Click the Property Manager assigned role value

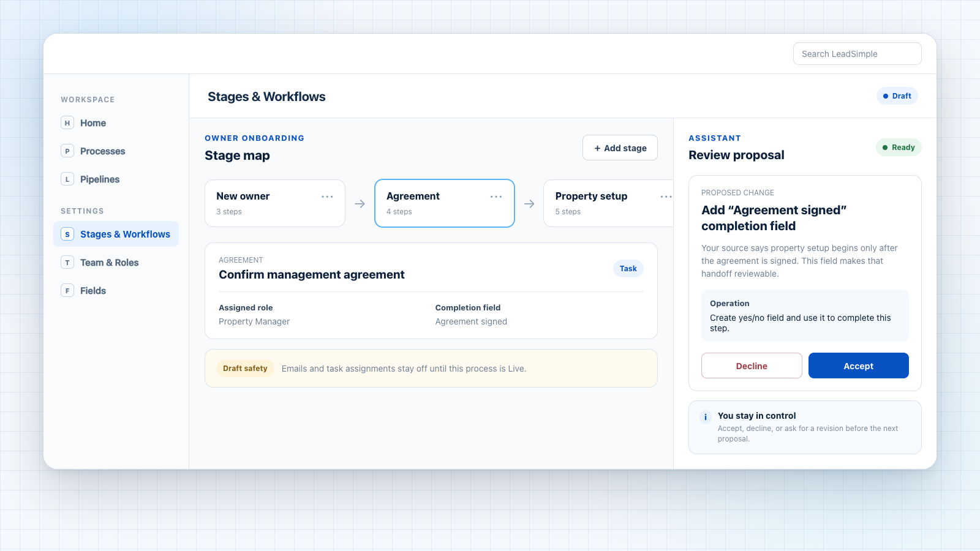coord(254,321)
